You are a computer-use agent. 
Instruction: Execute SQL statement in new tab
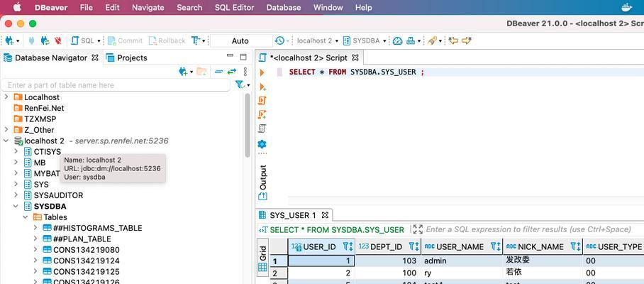[x=262, y=87]
